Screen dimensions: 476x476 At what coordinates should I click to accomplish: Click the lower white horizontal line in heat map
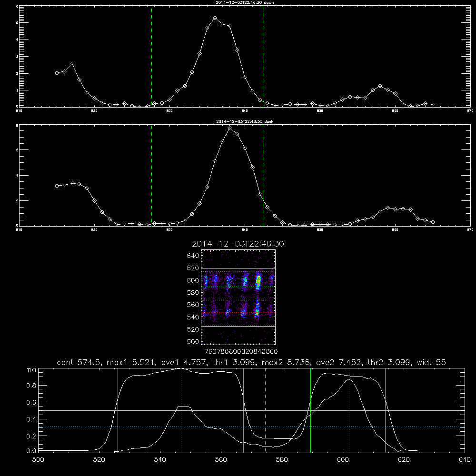pos(238,326)
